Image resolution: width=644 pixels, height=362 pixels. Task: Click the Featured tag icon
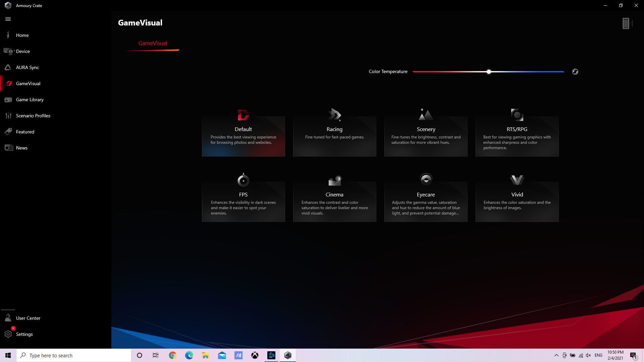pos(8,131)
